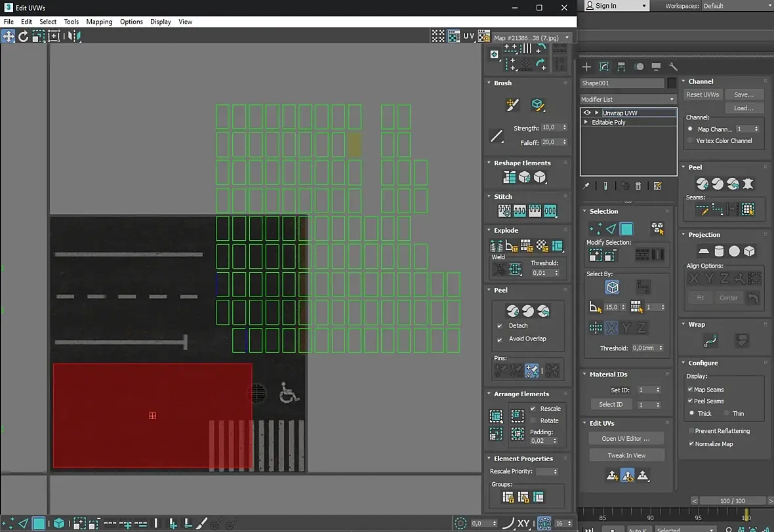Uncheck the Map Seams display option

pos(690,390)
